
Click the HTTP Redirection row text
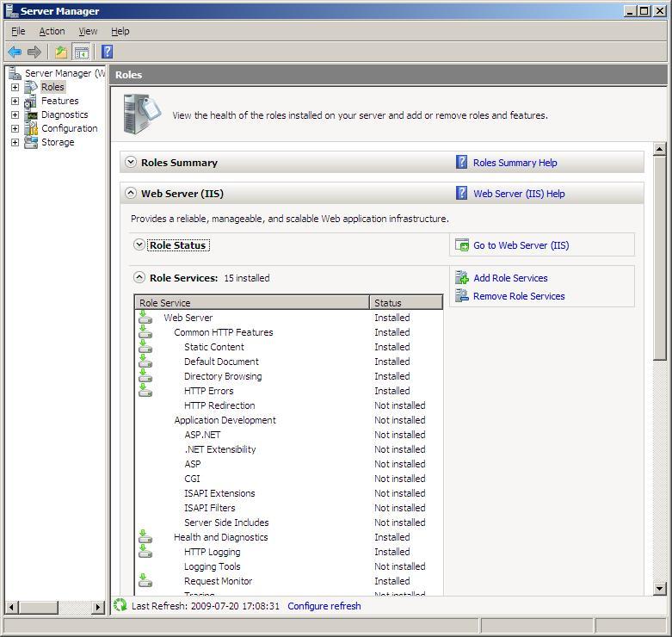219,405
